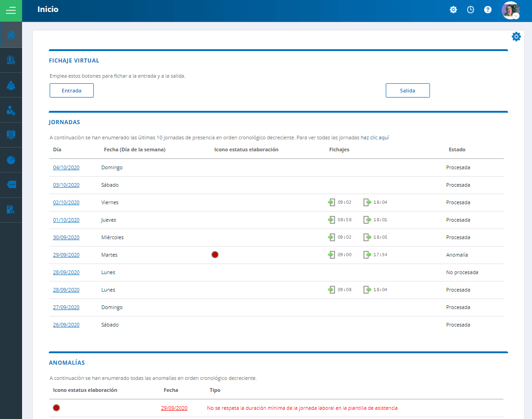Image resolution: width=532 pixels, height=419 pixels.
Task: Click the Home icon in sidebar
Action: (x=11, y=35)
